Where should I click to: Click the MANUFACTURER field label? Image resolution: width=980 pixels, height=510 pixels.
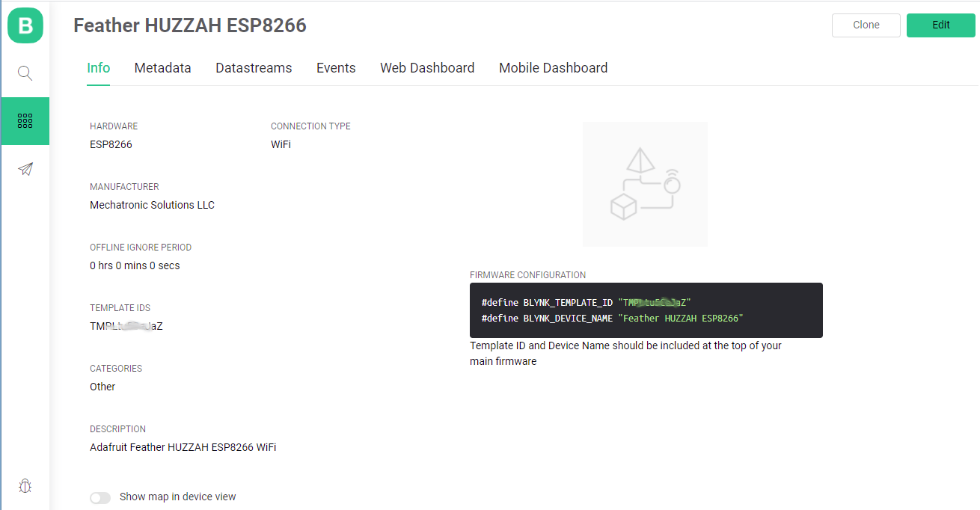[124, 187]
